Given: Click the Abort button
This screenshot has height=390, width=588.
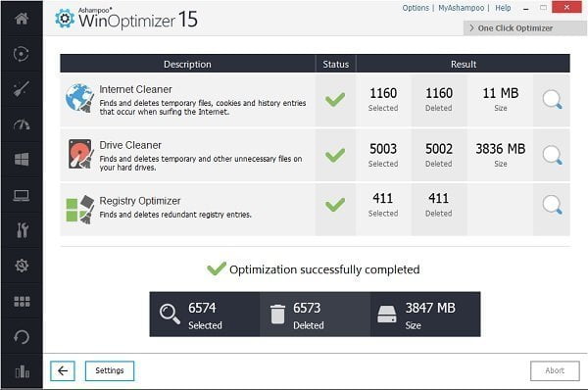Looking at the screenshot, I should point(555,370).
